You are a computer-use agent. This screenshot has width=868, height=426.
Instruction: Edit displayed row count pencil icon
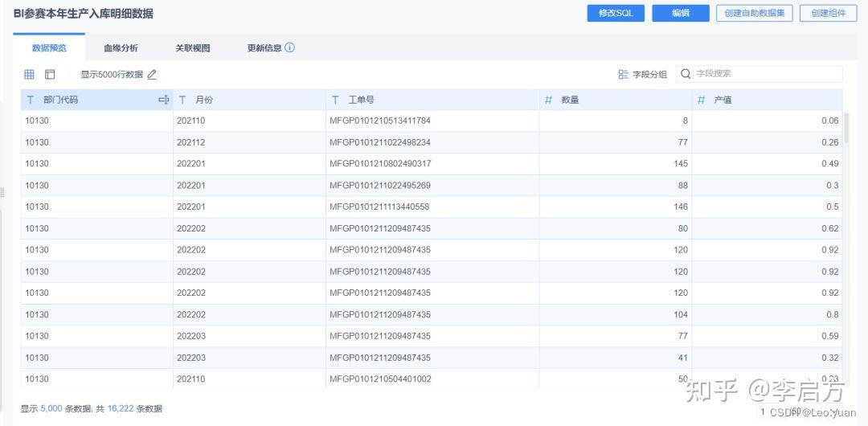pos(152,74)
